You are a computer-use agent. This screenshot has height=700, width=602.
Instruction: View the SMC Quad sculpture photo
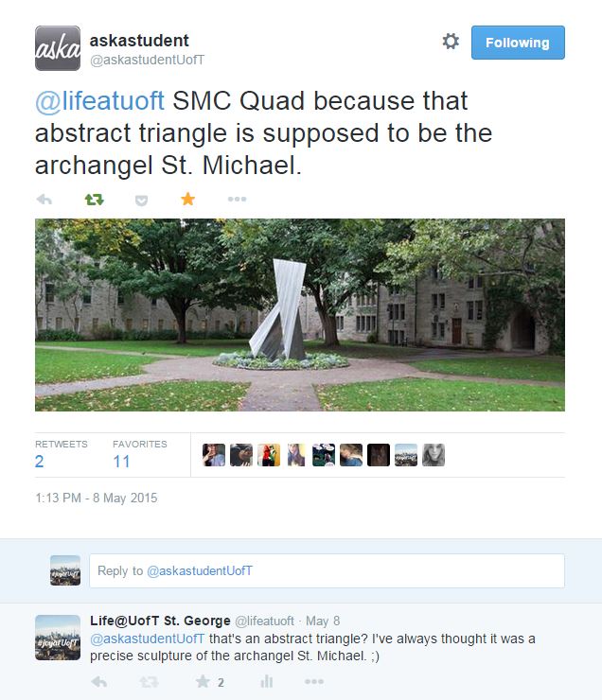[299, 315]
